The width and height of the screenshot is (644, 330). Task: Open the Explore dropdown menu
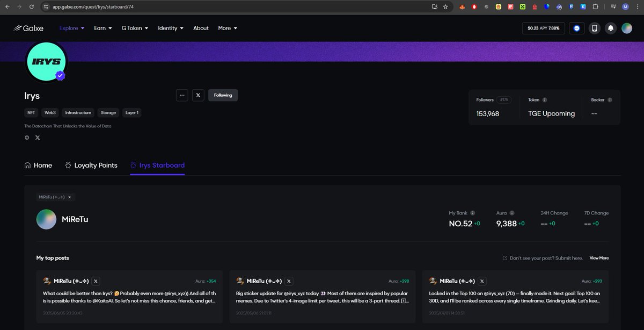coord(72,28)
